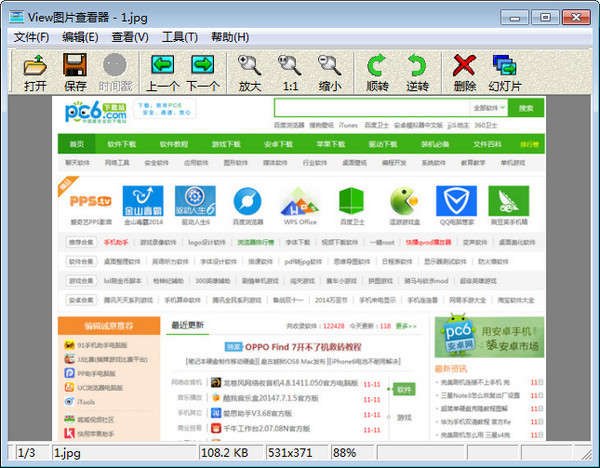Set actual size with the 1:1 magnifier

click(290, 72)
